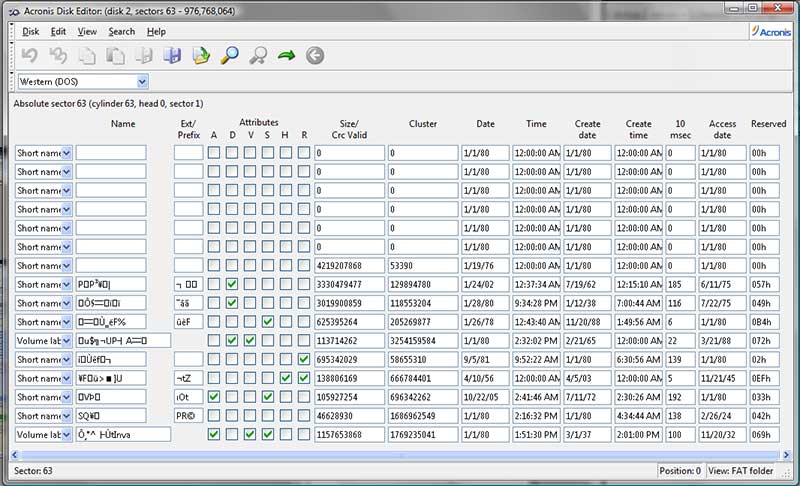Image resolution: width=800 pixels, height=486 pixels.
Task: Click cluster field showing 1769235041
Action: coord(423,434)
